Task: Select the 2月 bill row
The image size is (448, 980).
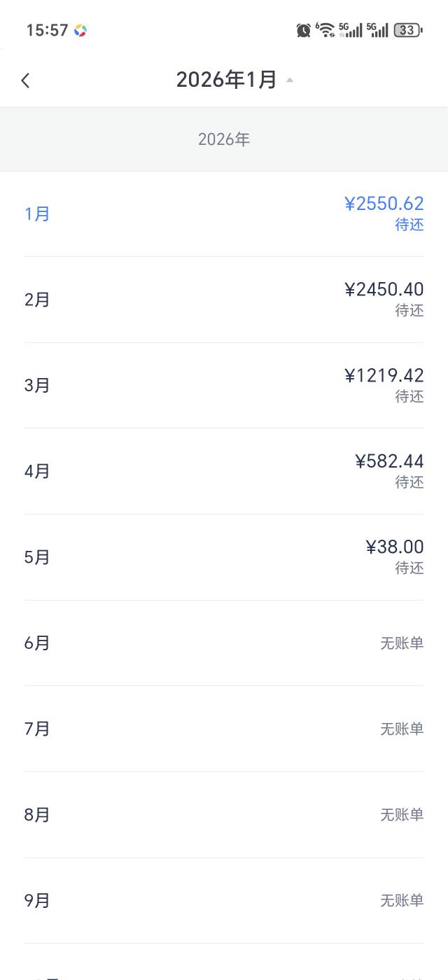Action: (224, 300)
